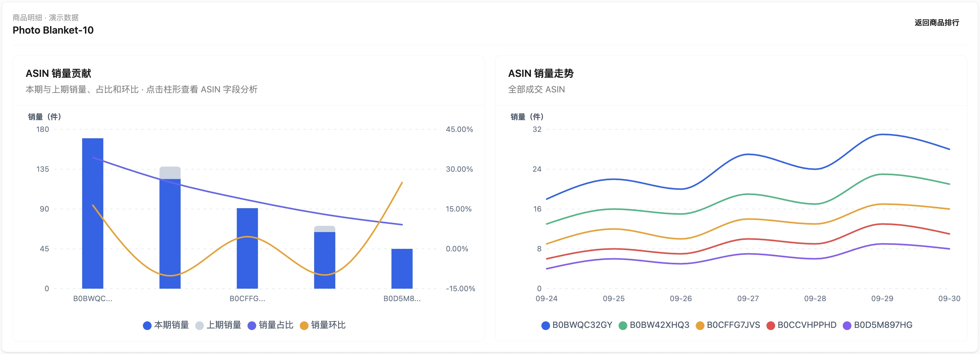Screen dimensions: 980x354
Task: Click -15.00% right axis value
Action: click(460, 289)
